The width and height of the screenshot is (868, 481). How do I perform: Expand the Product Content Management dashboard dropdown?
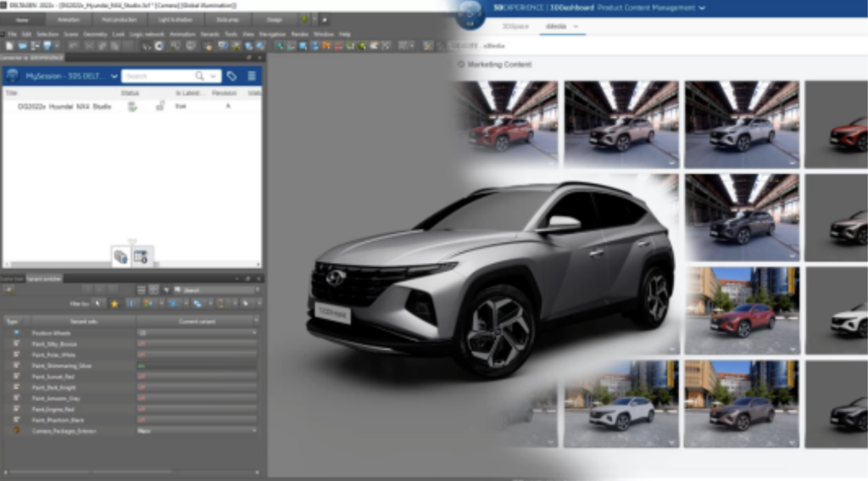tap(702, 8)
